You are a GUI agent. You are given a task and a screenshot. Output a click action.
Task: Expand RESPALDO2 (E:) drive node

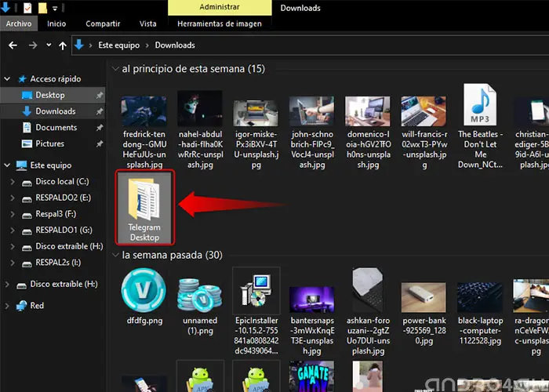pos(13,198)
